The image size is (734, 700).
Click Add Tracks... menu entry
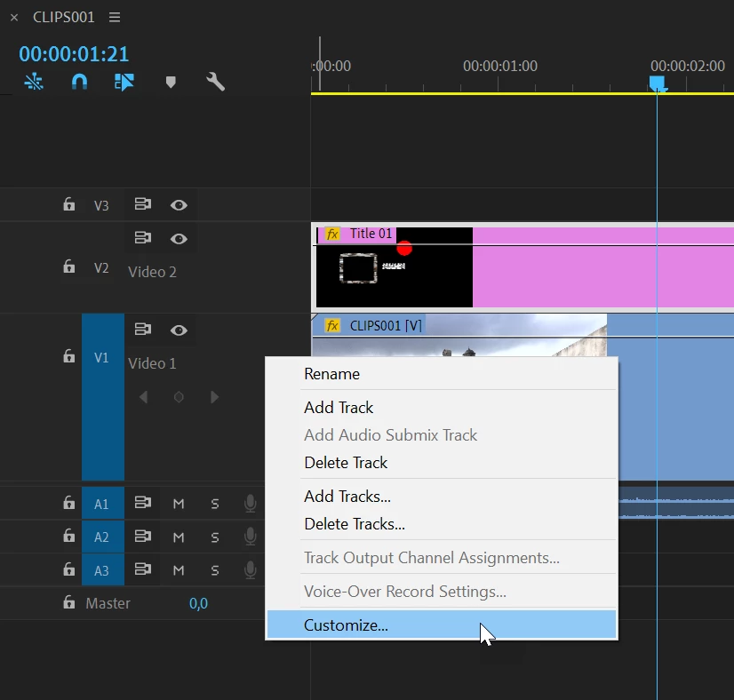click(347, 496)
